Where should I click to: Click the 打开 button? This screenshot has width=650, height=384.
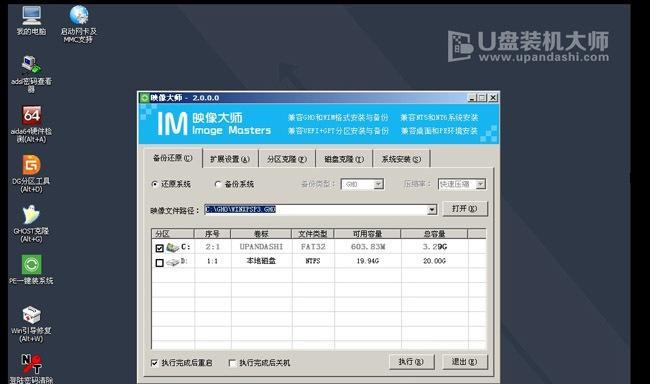464,209
